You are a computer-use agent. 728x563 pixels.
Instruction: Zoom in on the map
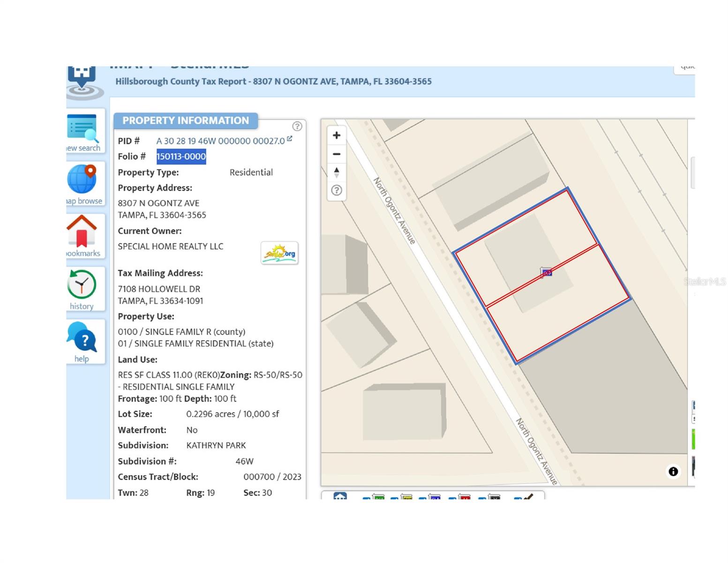pos(337,136)
